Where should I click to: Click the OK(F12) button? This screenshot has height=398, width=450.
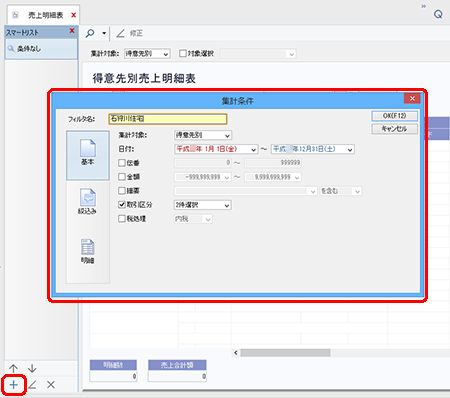pyautogui.click(x=394, y=116)
